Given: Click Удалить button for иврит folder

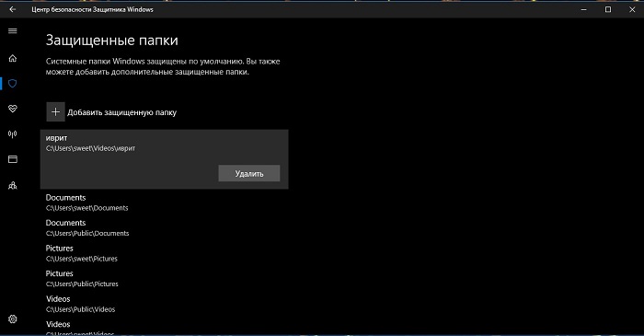Looking at the screenshot, I should point(249,173).
